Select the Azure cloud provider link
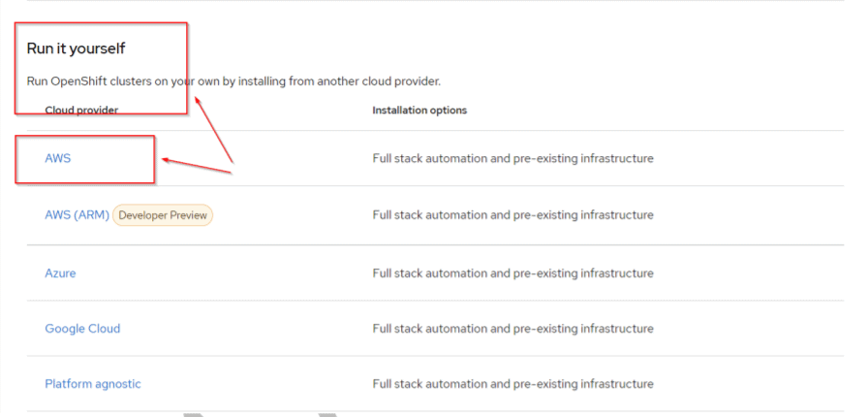The image size is (868, 417). coord(60,273)
